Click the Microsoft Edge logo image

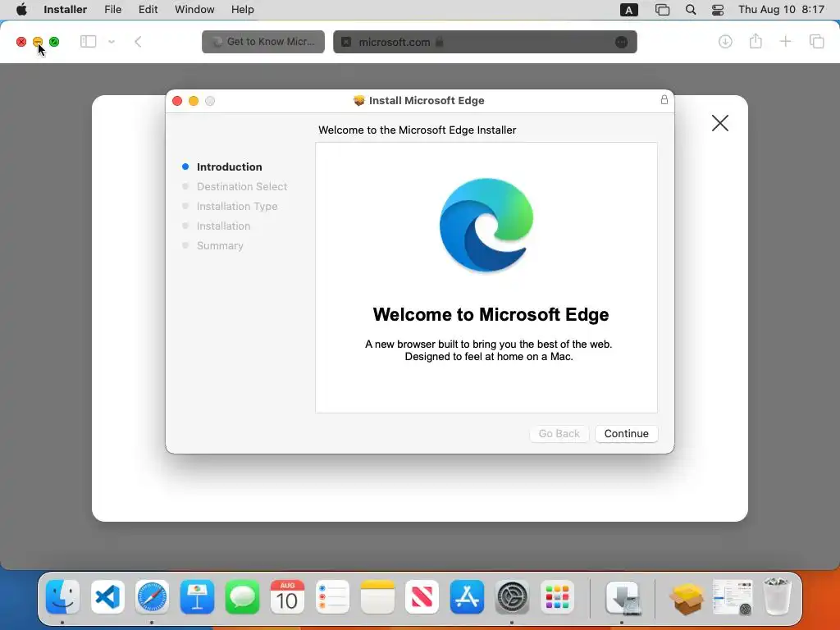click(486, 225)
